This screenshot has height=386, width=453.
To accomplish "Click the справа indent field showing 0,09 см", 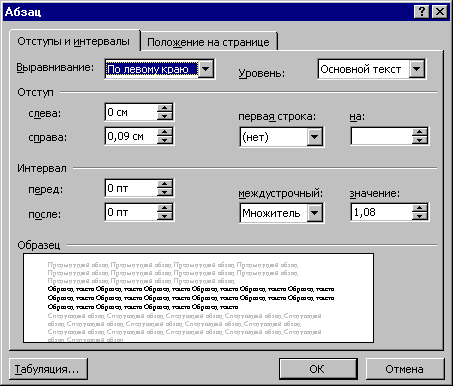I will (131, 136).
